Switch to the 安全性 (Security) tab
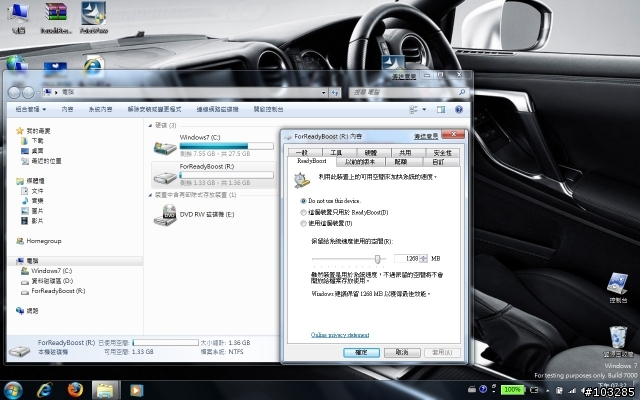This screenshot has height=400, width=640. [x=442, y=153]
